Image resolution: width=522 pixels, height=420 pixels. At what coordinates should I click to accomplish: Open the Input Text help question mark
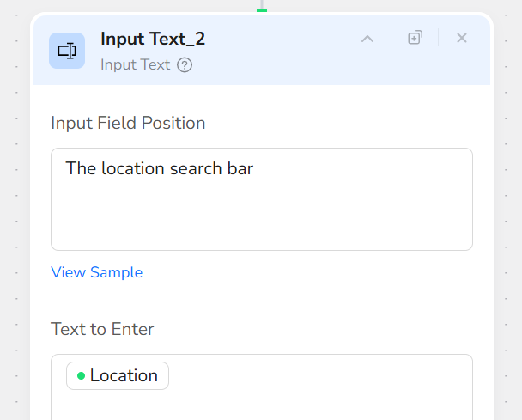[185, 64]
